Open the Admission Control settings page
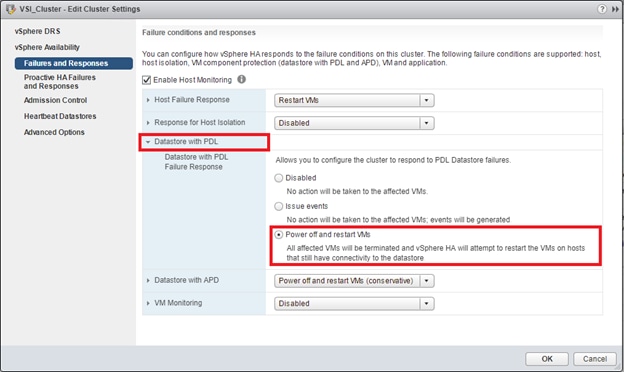This screenshot has width=624, height=372. pyautogui.click(x=55, y=100)
